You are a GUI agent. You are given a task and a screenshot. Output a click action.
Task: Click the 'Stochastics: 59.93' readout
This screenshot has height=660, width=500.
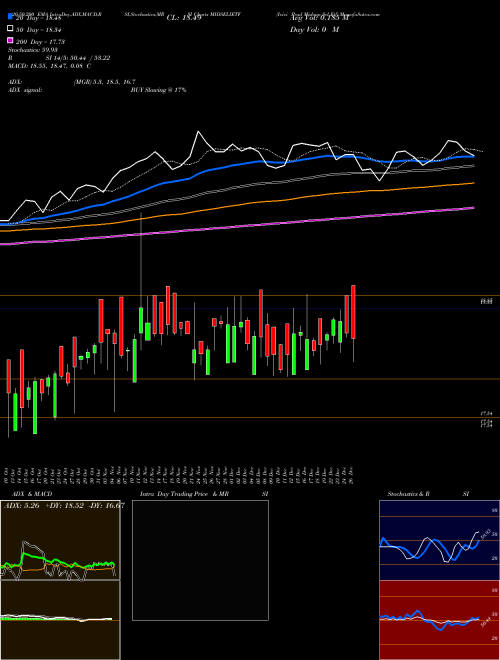point(33,50)
